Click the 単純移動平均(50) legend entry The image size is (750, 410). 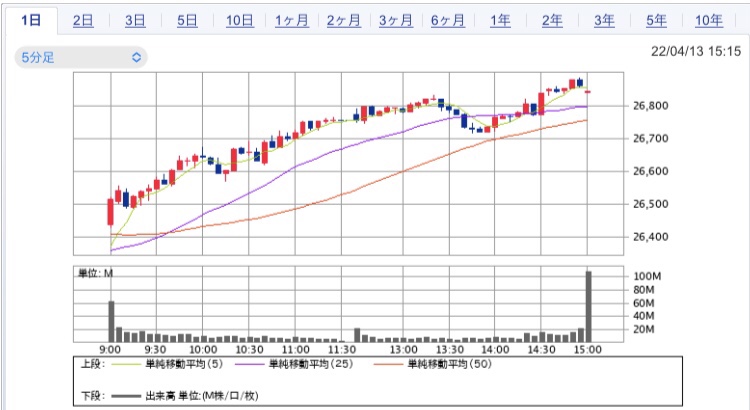(x=449, y=365)
